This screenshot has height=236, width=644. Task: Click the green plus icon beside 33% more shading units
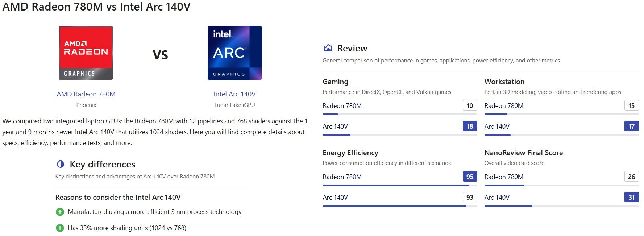coord(60,228)
